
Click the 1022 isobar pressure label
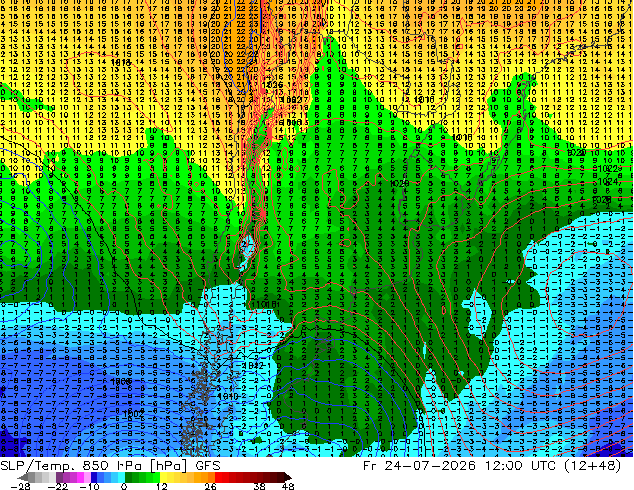point(608,169)
